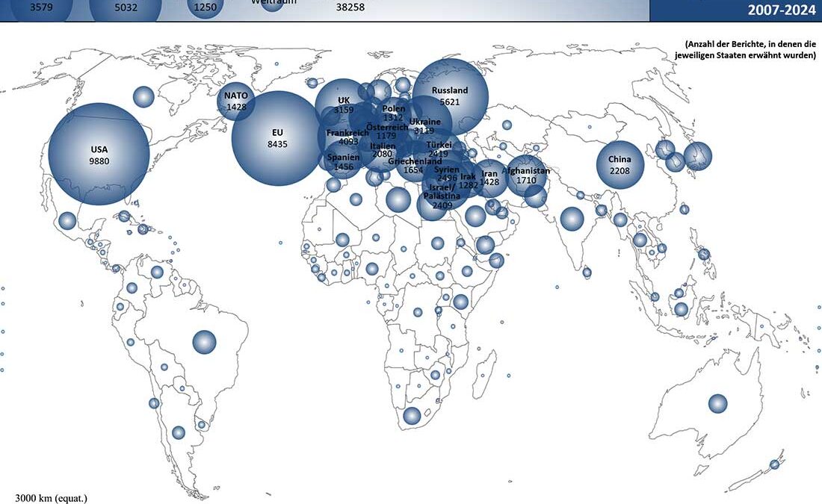Screen dimensions: 822x504
Task: Select the bubble over Mexico
Action: tap(67, 221)
